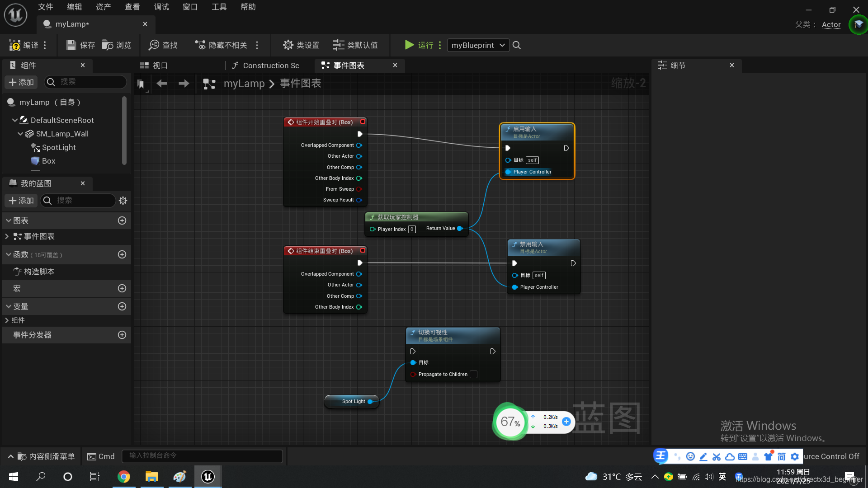Click the Find search icon in toolbar
868x488 pixels.
(x=154, y=45)
